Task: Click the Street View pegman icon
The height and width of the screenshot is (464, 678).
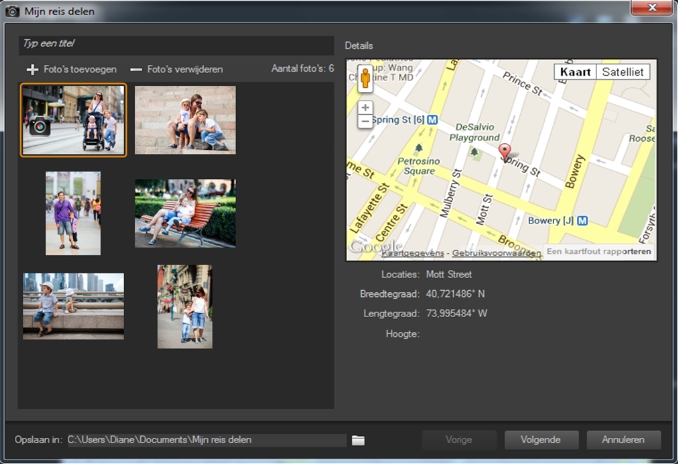Action: point(365,80)
